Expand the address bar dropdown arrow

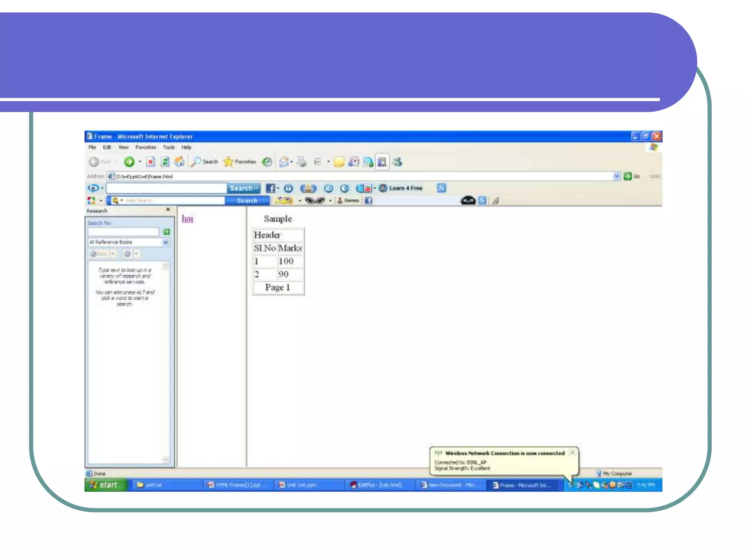616,176
